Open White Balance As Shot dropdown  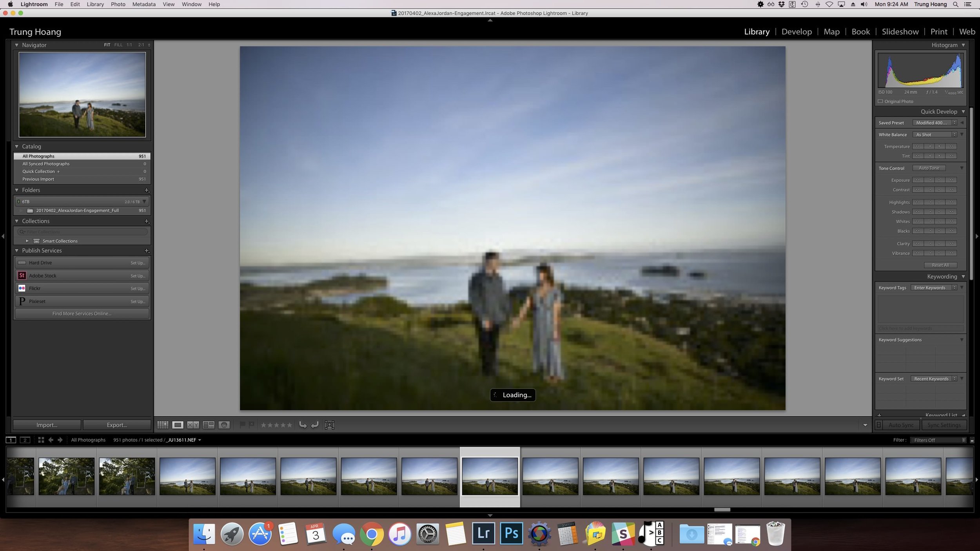[935, 134]
